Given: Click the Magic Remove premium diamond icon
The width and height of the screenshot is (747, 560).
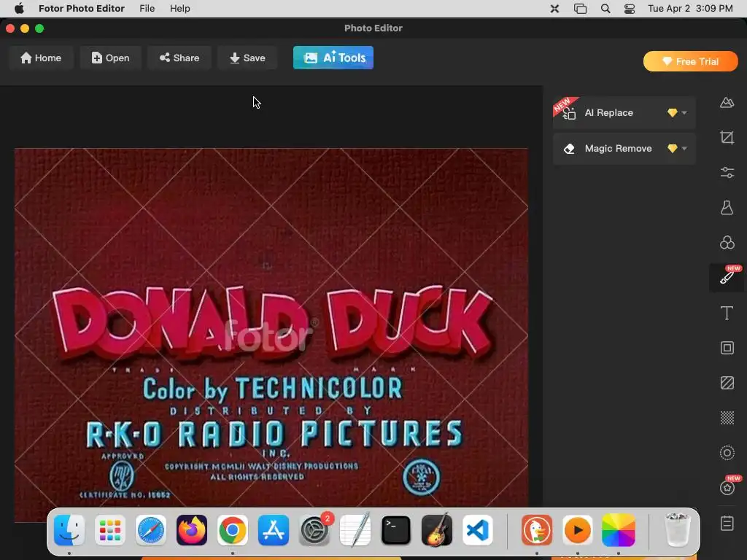Looking at the screenshot, I should [672, 149].
